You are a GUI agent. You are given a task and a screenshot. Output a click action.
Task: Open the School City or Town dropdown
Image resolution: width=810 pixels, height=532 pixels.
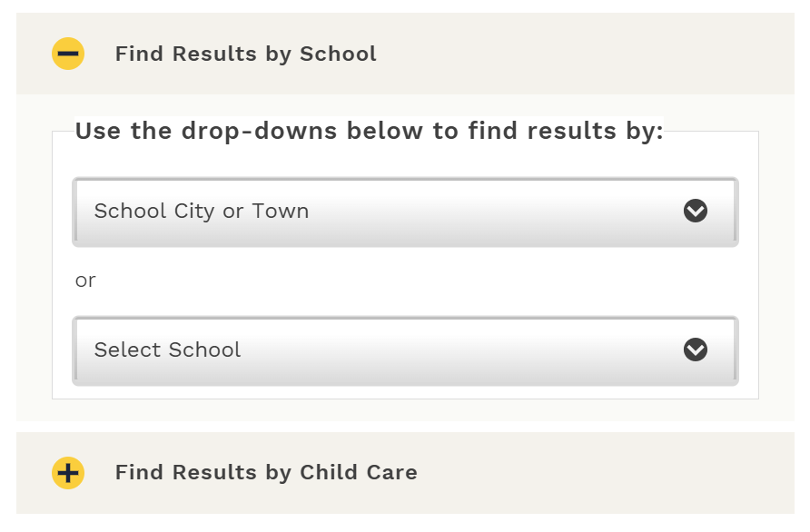coord(405,212)
